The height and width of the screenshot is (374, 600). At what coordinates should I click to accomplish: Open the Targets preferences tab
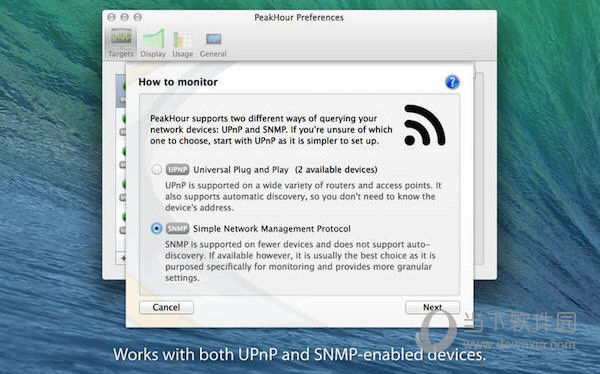click(x=121, y=43)
